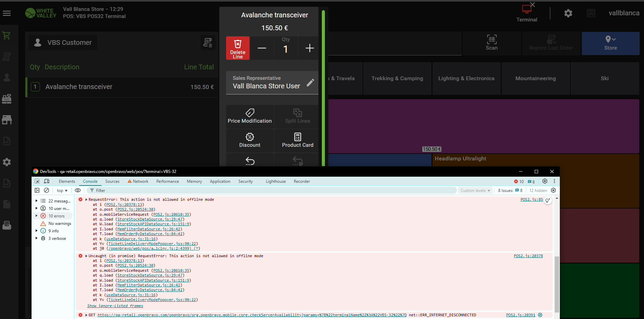Open POS settings gear in header
This screenshot has height=319, width=644.
(x=568, y=13)
